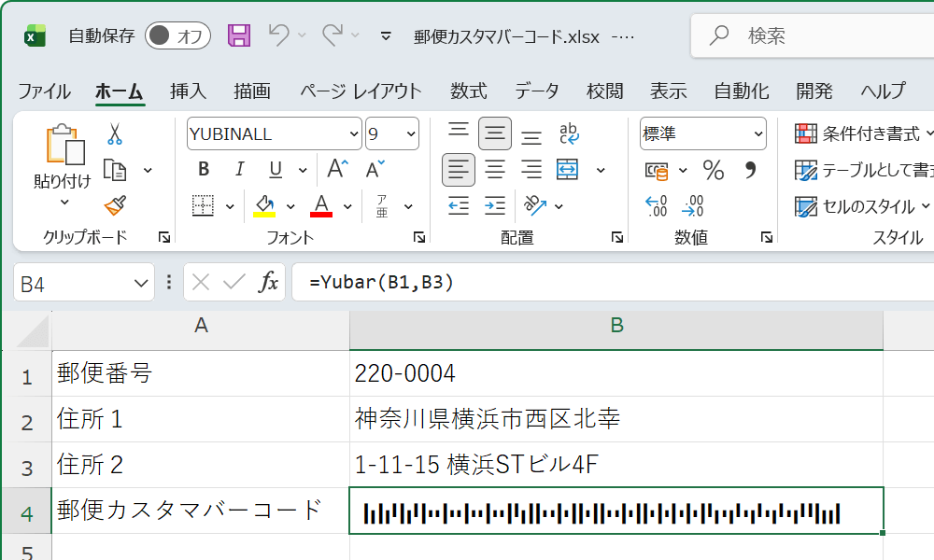Open Insert Function fx button
934x560 pixels.
(x=269, y=282)
